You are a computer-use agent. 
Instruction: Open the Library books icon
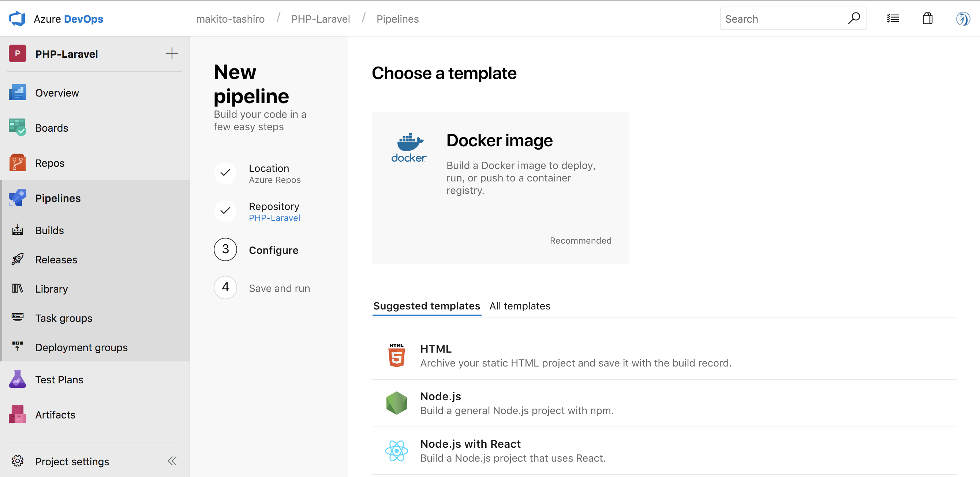coord(18,289)
